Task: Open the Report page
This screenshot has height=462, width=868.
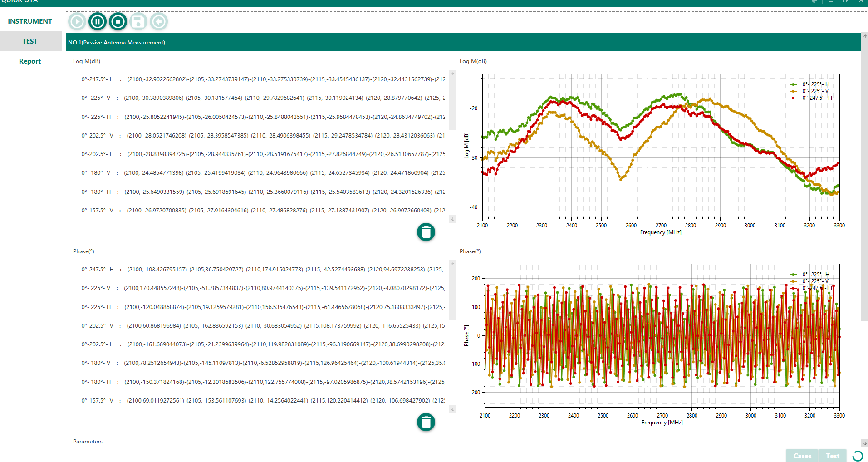Action: (30, 61)
